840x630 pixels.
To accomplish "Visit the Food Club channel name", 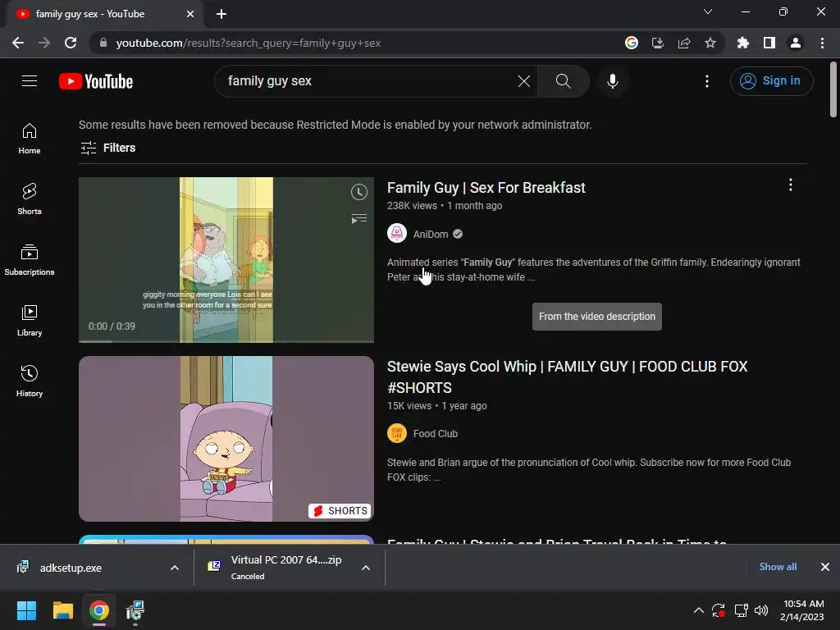I will pyautogui.click(x=435, y=434).
